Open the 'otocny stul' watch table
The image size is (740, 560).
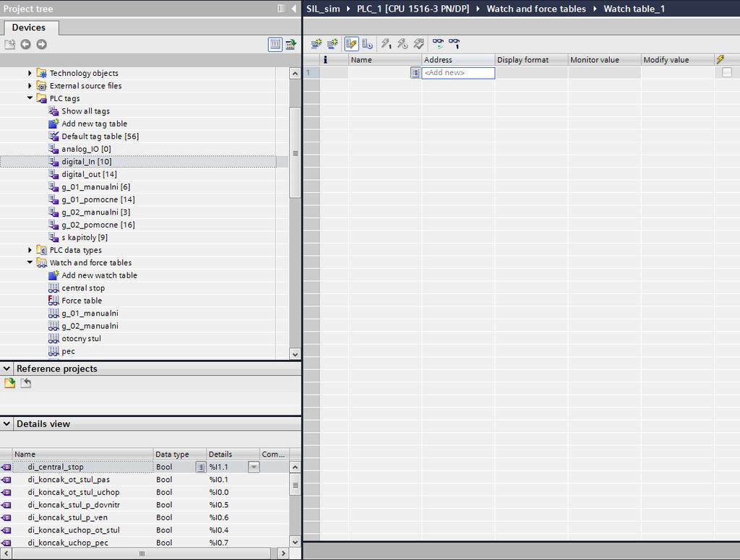[x=81, y=338]
